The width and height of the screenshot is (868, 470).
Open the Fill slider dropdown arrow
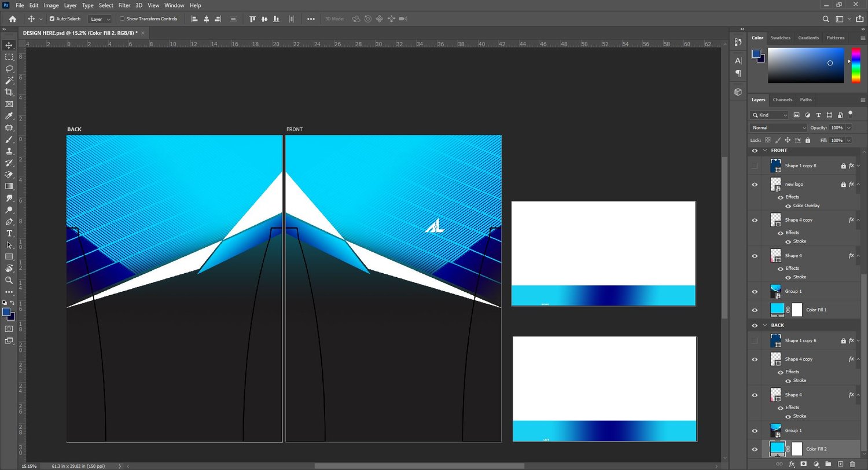click(849, 140)
